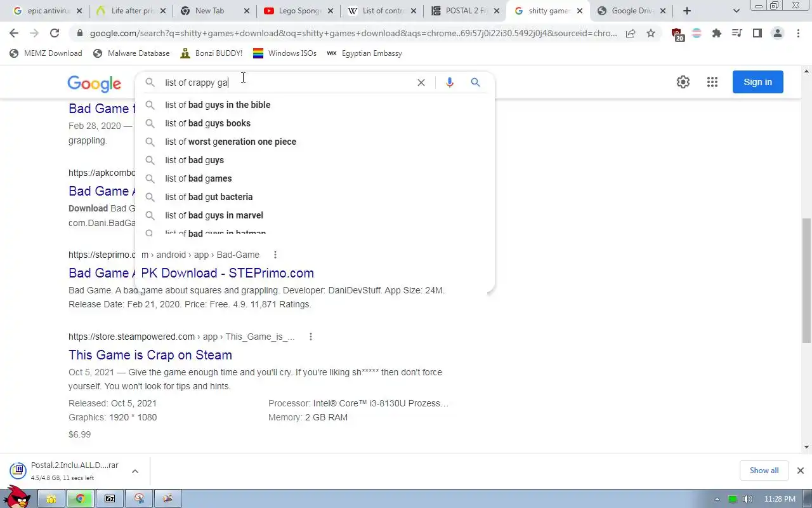Image resolution: width=812 pixels, height=508 pixels.
Task: Click the Show all downloads button
Action: click(764, 471)
